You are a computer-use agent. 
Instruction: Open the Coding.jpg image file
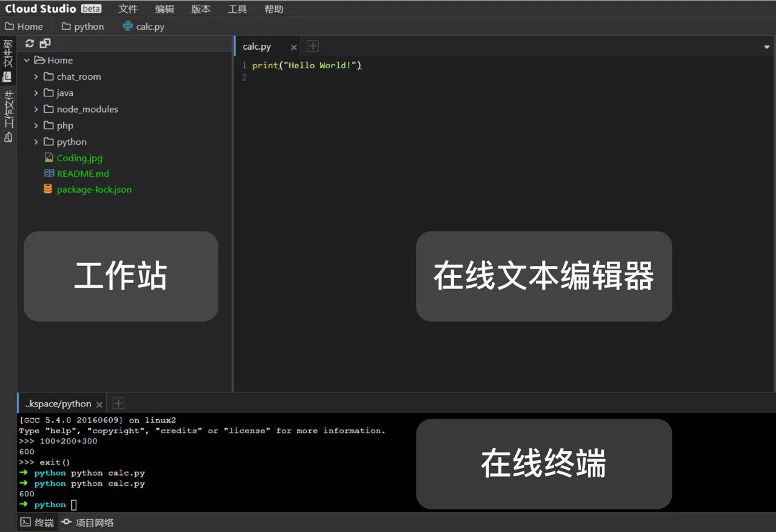[79, 158]
